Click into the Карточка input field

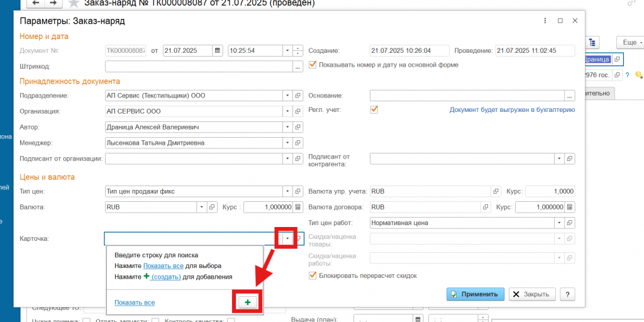pyautogui.click(x=189, y=239)
